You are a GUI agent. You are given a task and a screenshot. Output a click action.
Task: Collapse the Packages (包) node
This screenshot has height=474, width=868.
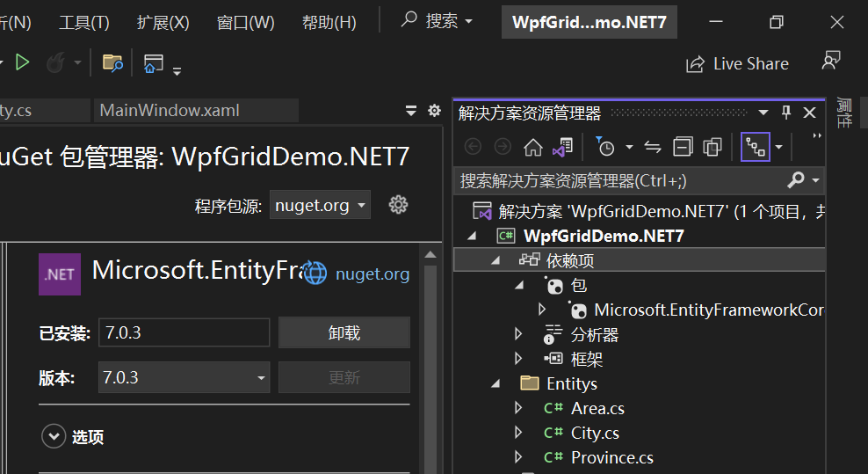coord(518,285)
